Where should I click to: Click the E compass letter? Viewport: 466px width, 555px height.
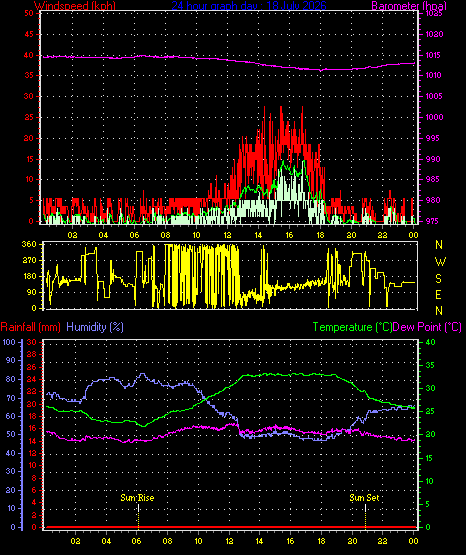click(438, 295)
